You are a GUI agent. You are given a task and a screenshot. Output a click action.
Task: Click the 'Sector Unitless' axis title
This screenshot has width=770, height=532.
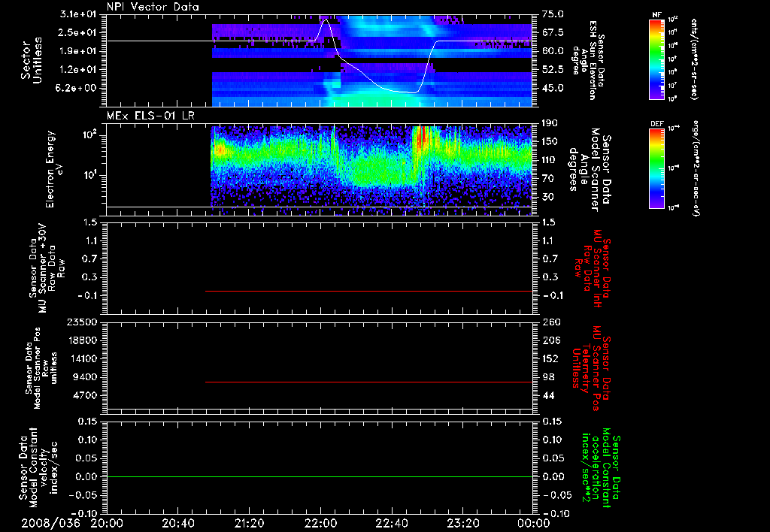(x=32, y=60)
